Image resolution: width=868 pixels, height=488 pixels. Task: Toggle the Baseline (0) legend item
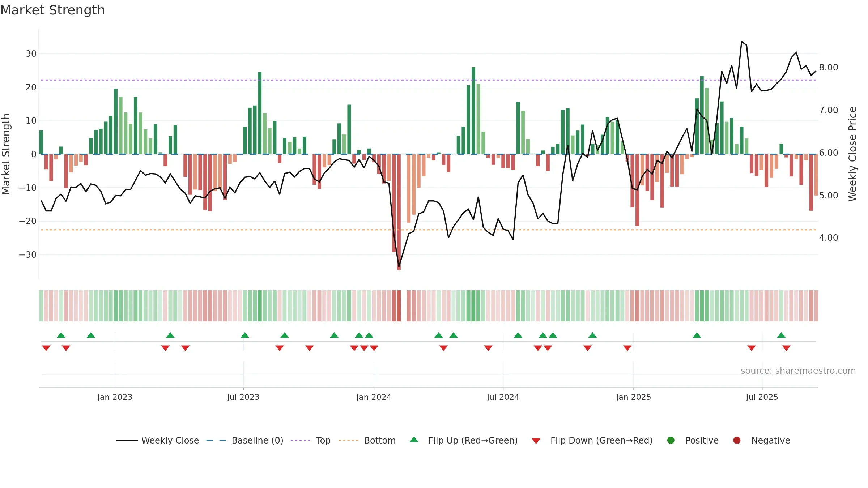pos(245,440)
